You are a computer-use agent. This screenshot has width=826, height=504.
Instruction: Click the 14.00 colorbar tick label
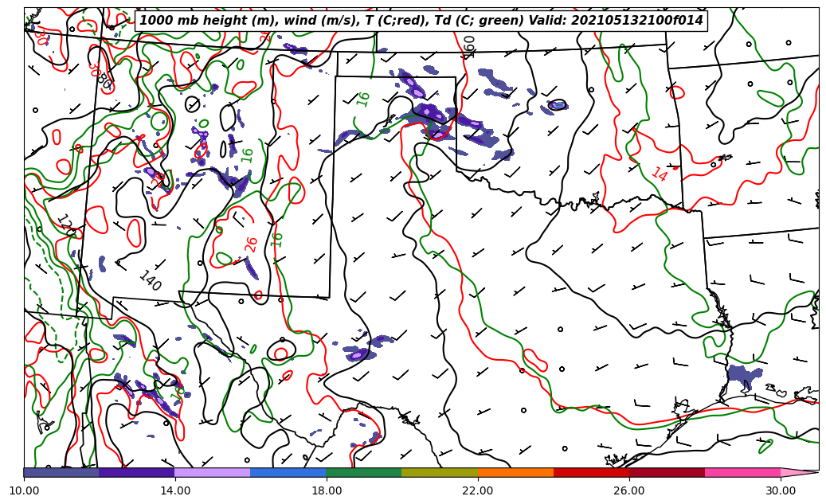[175, 490]
